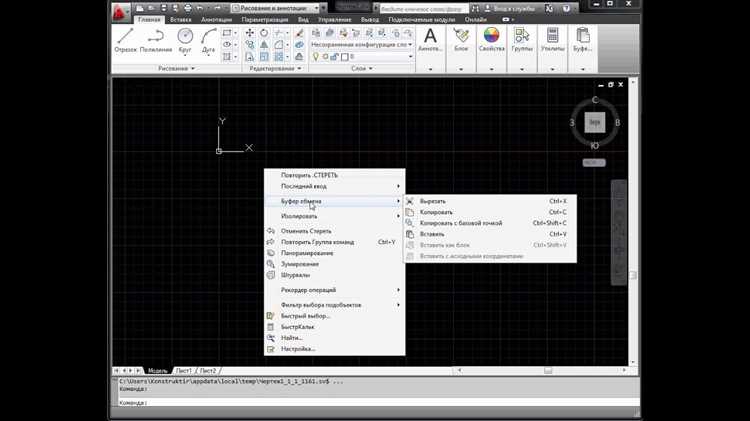Select the Дуга (Arc) tool

(210, 40)
